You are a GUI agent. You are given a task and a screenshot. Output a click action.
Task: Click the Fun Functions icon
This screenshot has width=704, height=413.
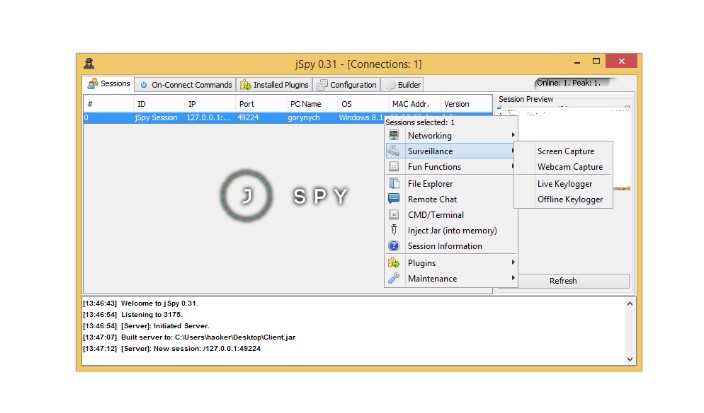(394, 167)
